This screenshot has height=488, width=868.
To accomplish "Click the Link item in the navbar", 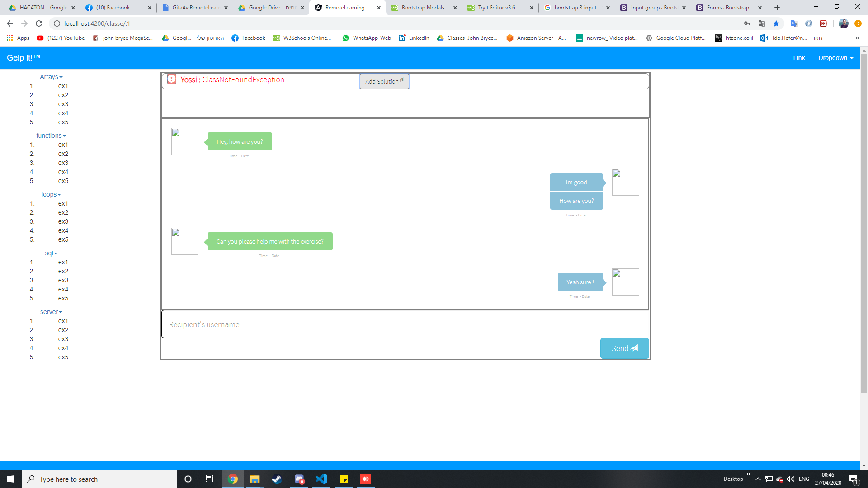I will coord(799,58).
